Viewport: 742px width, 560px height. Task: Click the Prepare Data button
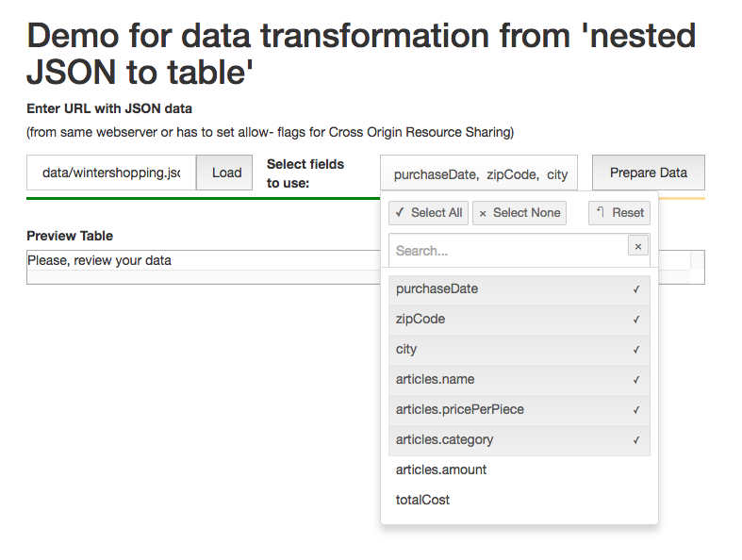tap(648, 173)
